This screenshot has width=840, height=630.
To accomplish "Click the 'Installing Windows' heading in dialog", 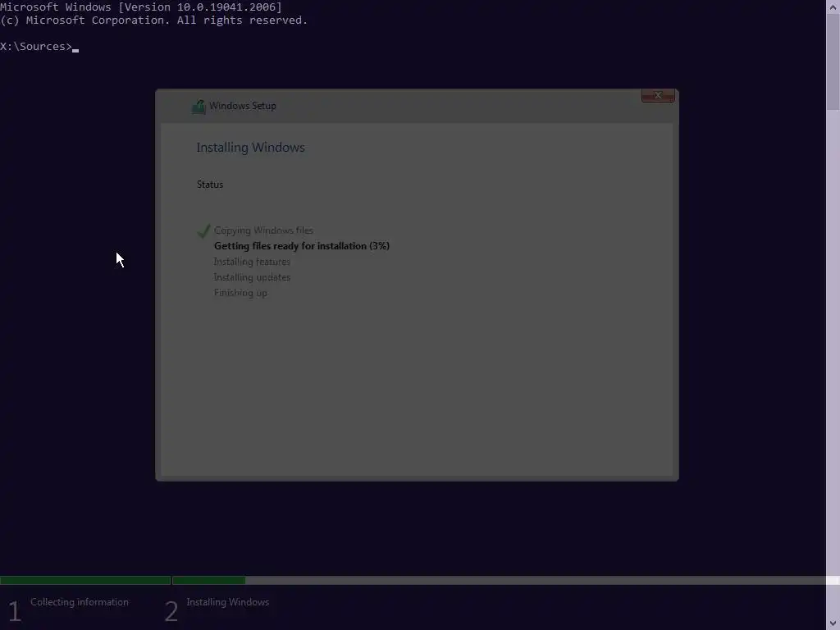I will point(251,148).
